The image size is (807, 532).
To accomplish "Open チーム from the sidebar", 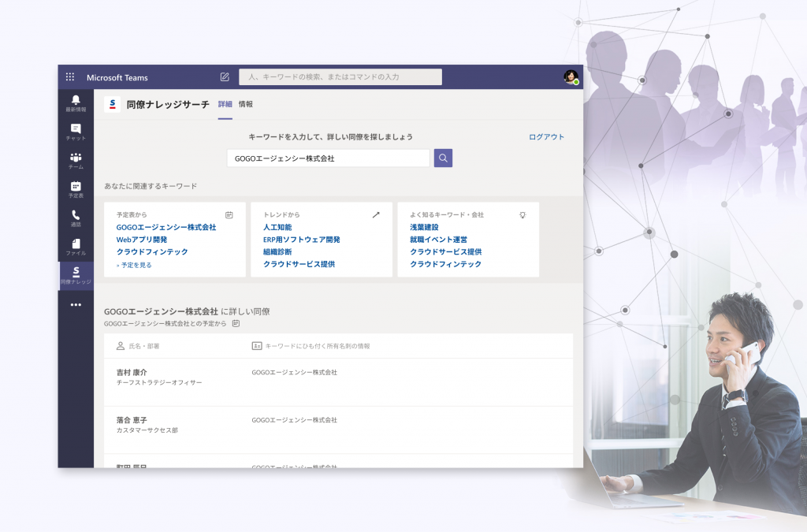I will click(x=76, y=161).
